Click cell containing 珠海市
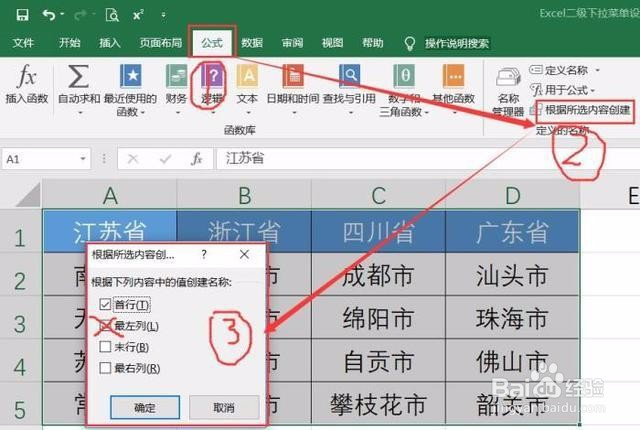Image resolution: width=640 pixels, height=430 pixels. point(513,317)
